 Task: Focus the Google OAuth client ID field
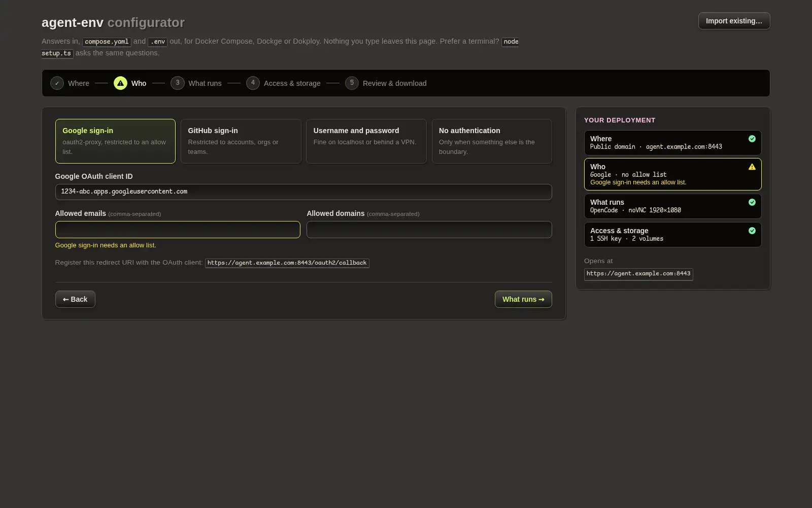click(303, 192)
